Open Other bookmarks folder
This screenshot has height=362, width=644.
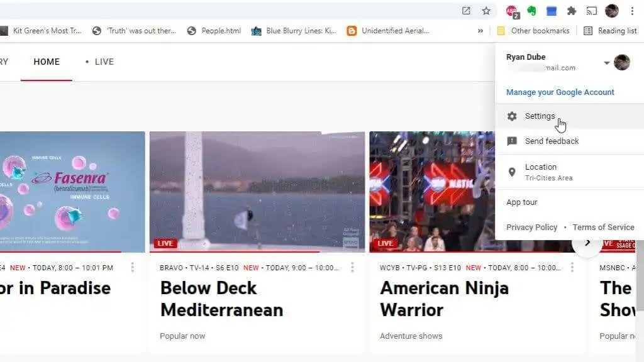(x=533, y=31)
